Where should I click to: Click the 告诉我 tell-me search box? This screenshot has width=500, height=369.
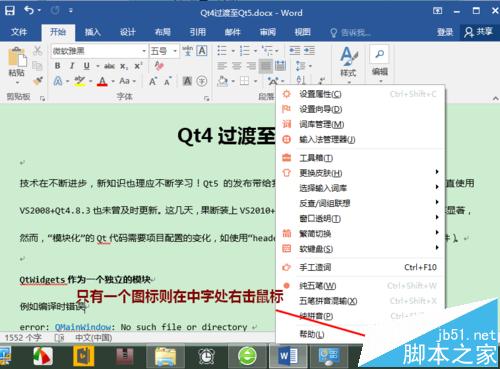[x=351, y=33]
